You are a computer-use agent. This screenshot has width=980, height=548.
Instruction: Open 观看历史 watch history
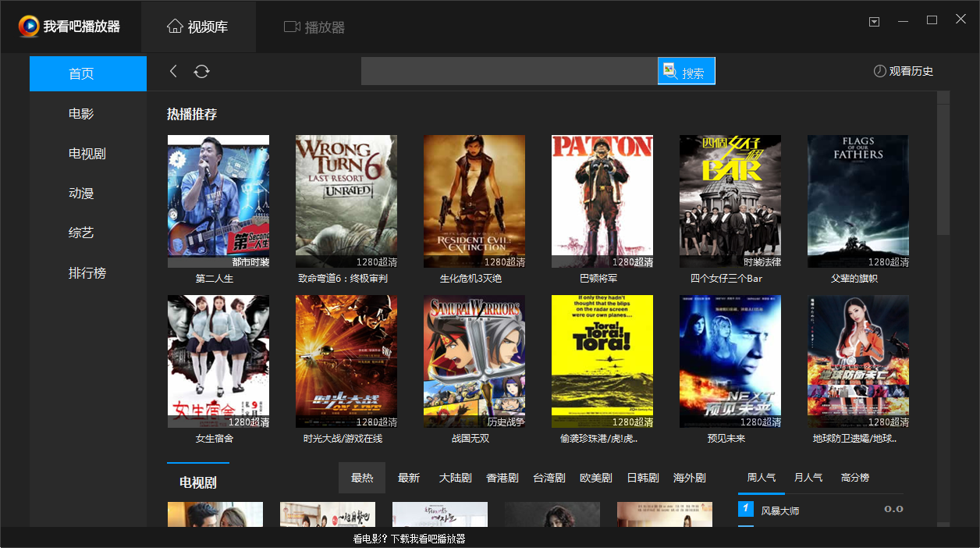[904, 71]
